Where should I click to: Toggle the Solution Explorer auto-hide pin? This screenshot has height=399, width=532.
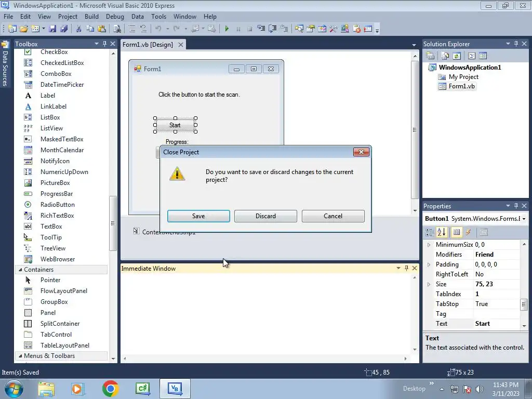[x=516, y=44]
